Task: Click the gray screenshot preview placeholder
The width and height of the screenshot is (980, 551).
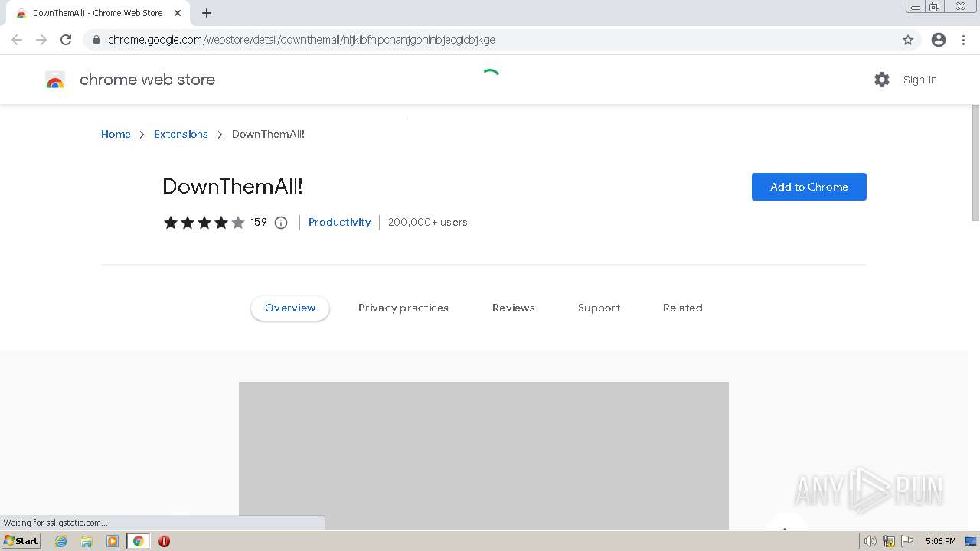Action: tap(484, 455)
